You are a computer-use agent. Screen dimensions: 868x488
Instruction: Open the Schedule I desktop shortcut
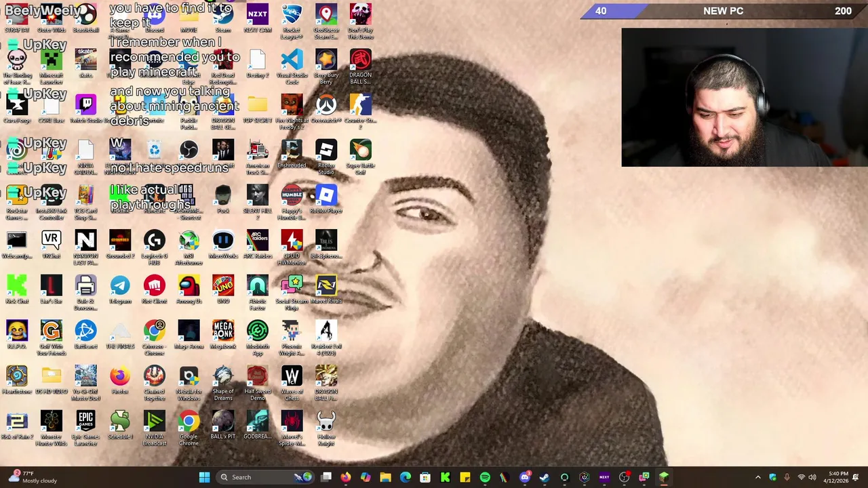pos(120,426)
